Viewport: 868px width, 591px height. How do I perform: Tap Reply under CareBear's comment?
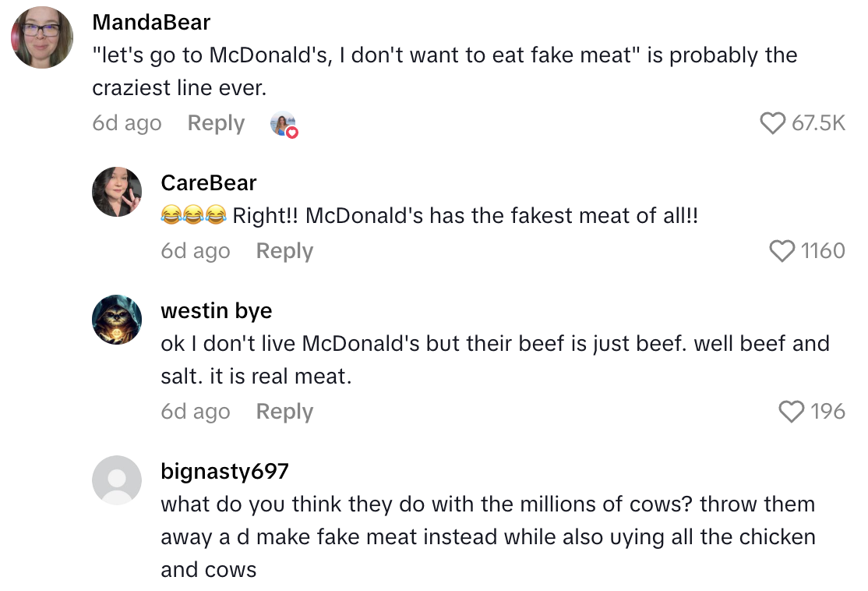[284, 250]
